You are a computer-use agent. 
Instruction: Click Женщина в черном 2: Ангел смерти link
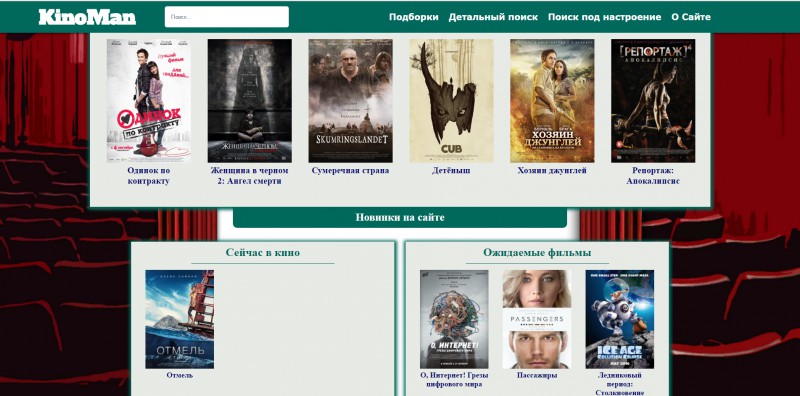pyautogui.click(x=249, y=176)
